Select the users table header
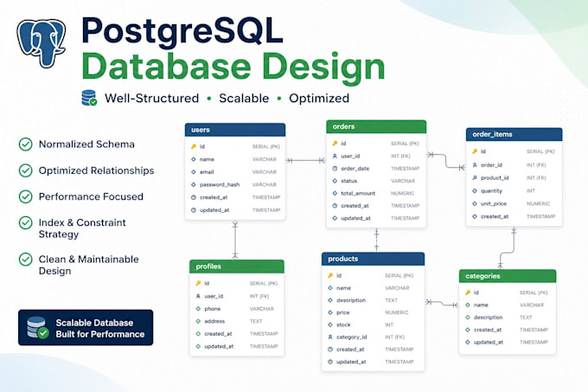Image resolution: width=588 pixels, height=392 pixels. pyautogui.click(x=235, y=130)
